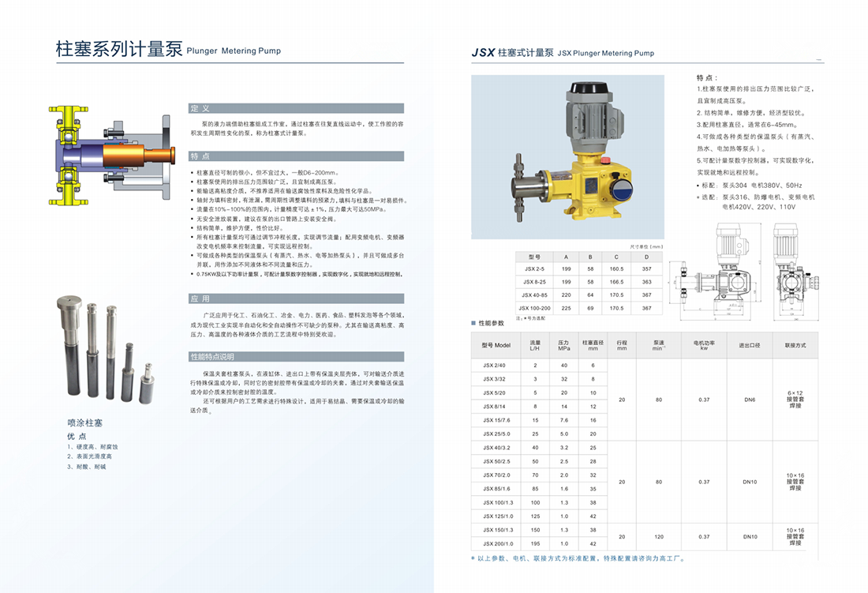868x593 pixels.
Task: Select the 联接方式 column header
Action: click(x=795, y=346)
